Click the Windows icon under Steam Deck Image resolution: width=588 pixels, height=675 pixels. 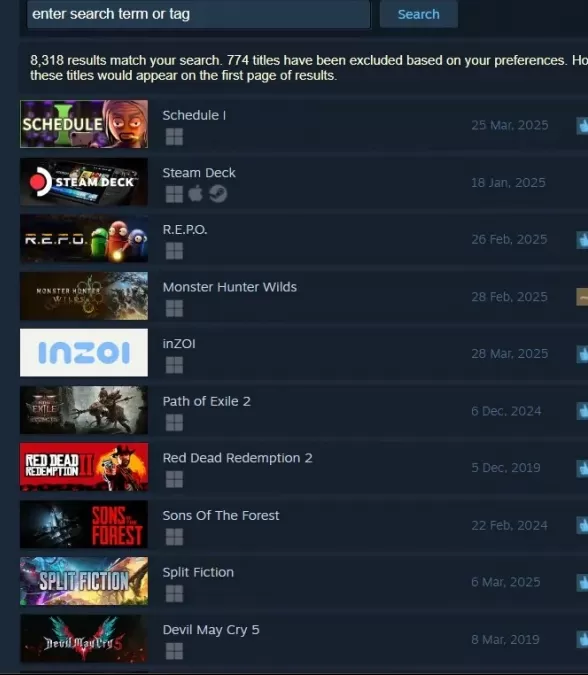pos(174,194)
